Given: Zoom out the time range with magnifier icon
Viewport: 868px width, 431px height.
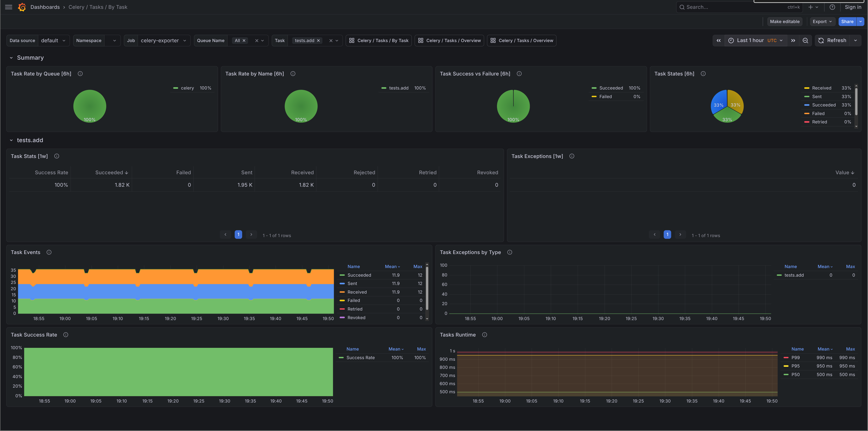Looking at the screenshot, I should pyautogui.click(x=805, y=40).
